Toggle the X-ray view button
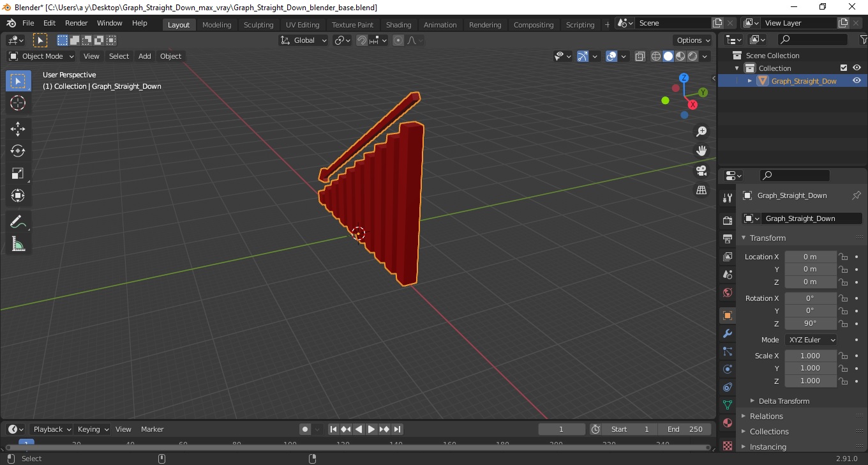 (x=640, y=56)
